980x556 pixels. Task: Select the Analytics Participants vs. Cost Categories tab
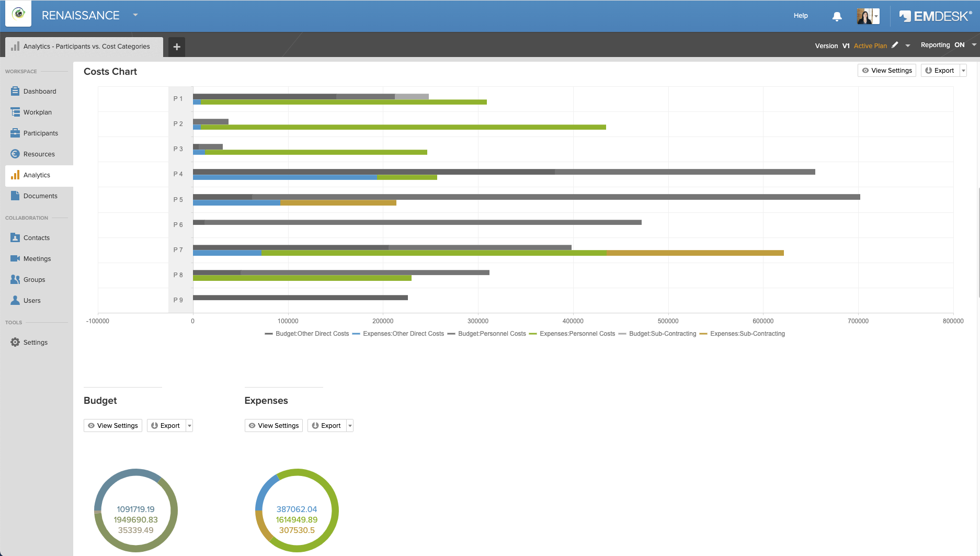point(86,47)
